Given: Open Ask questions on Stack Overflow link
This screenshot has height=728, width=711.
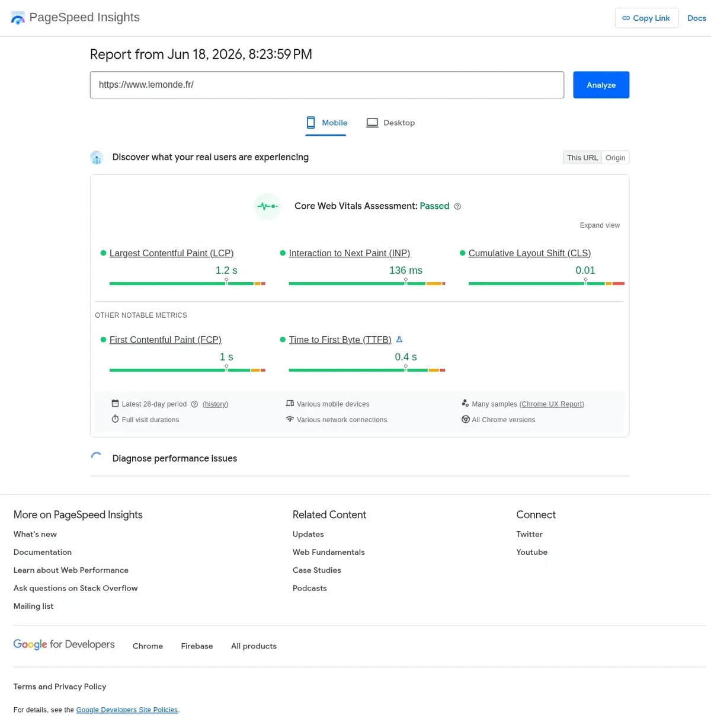Looking at the screenshot, I should (x=76, y=588).
